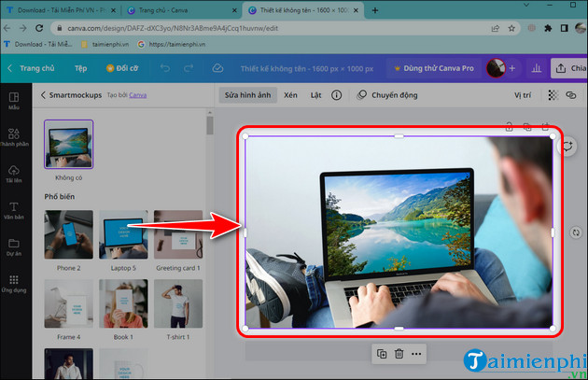Open browser extensions puzzle icon
The width and height of the screenshot is (588, 380).
pos(548,28)
